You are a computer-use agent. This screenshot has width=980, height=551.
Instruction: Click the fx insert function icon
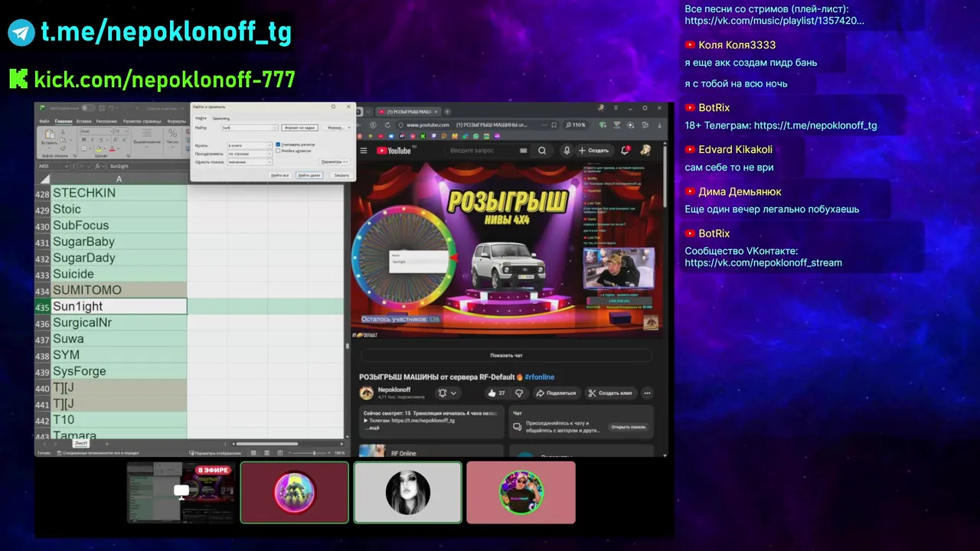pyautogui.click(x=97, y=166)
